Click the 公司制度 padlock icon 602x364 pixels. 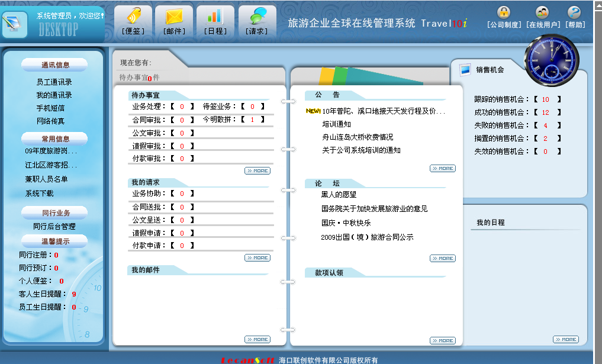click(x=504, y=12)
